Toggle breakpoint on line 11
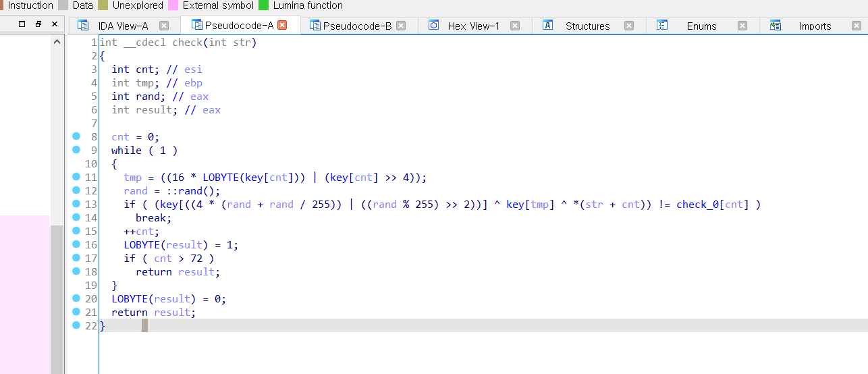Screen dimensions: 868x374 [76, 177]
